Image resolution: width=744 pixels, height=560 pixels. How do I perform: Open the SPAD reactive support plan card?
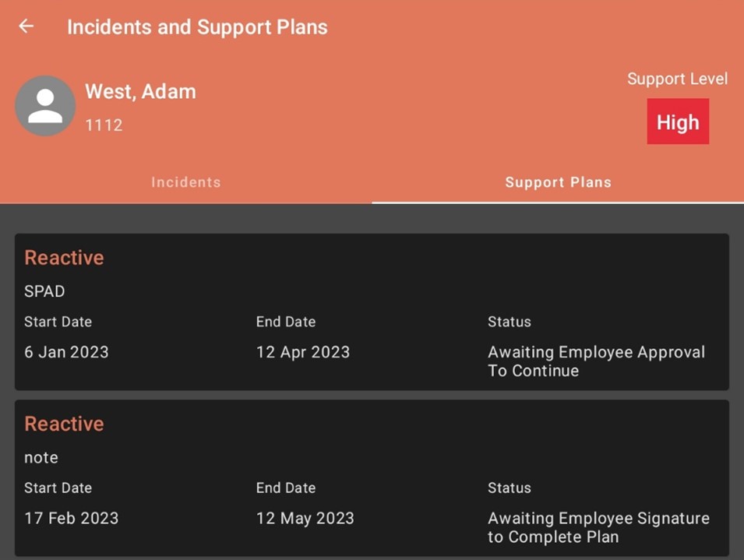(x=372, y=312)
